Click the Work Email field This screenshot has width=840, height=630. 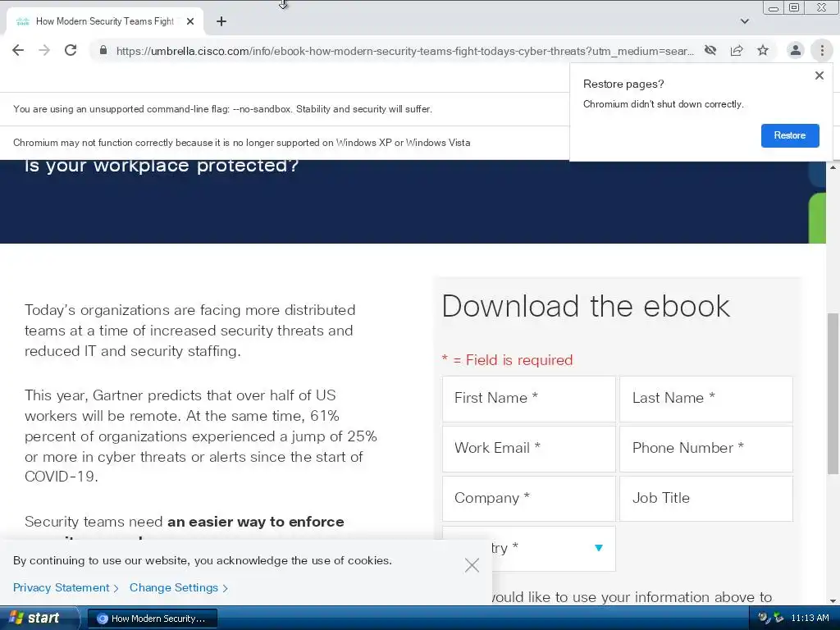pos(529,449)
